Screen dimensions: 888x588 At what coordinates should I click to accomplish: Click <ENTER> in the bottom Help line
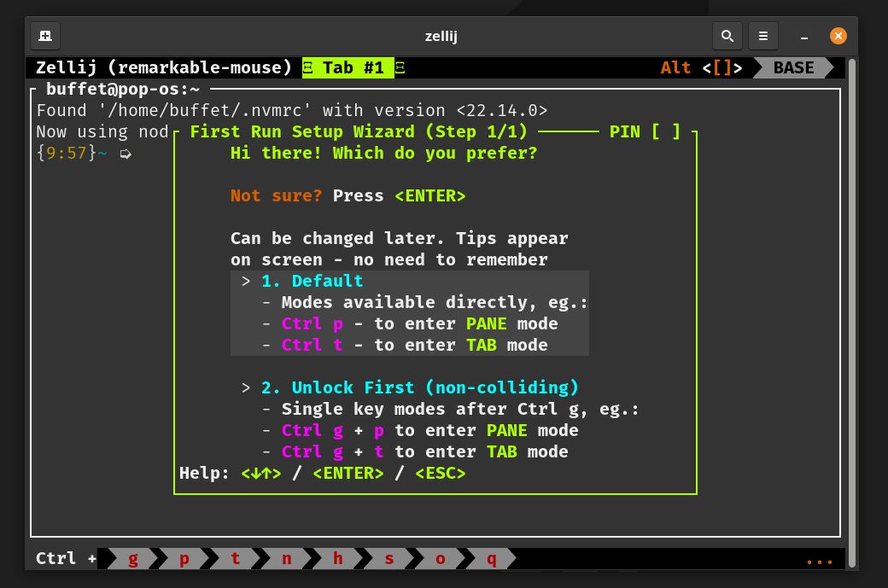pyautogui.click(x=348, y=473)
